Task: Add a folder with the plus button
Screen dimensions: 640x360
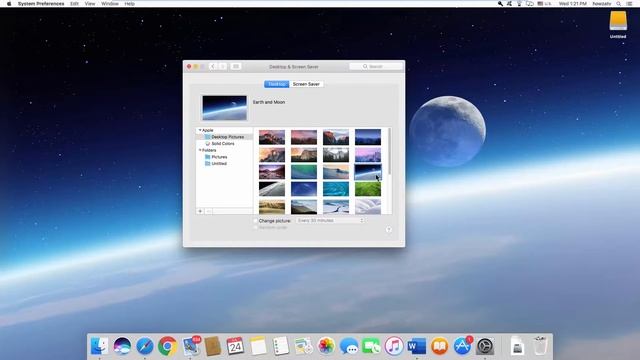Action: [200, 211]
